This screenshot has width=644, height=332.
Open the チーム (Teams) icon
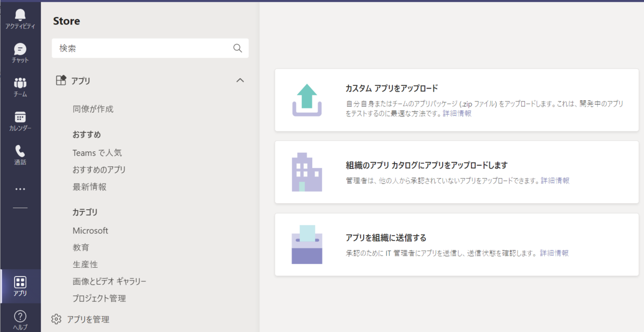coord(20,85)
